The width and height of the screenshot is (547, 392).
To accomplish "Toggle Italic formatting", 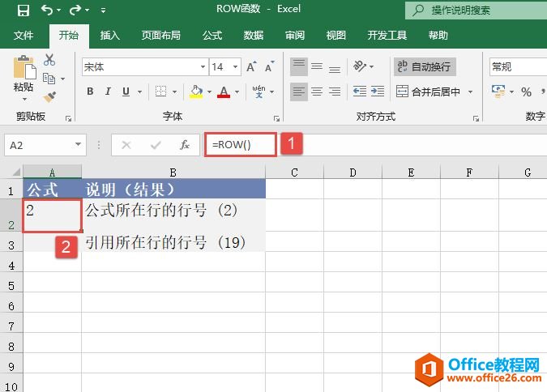I will point(108,92).
